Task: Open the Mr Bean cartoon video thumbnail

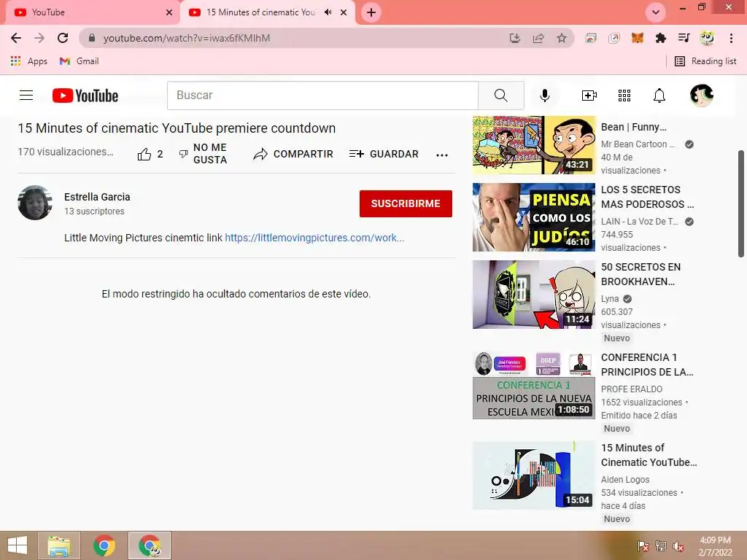Action: tap(533, 145)
